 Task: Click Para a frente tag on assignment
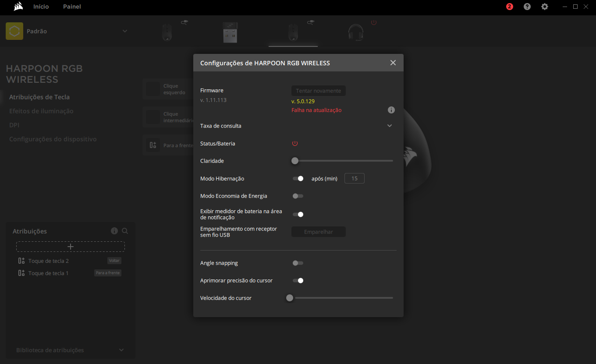[x=108, y=273]
